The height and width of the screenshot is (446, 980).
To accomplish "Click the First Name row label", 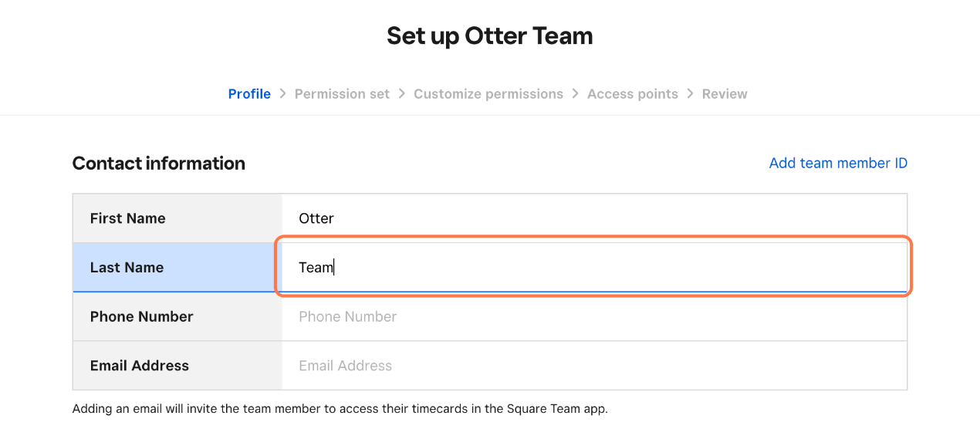I will tap(127, 218).
